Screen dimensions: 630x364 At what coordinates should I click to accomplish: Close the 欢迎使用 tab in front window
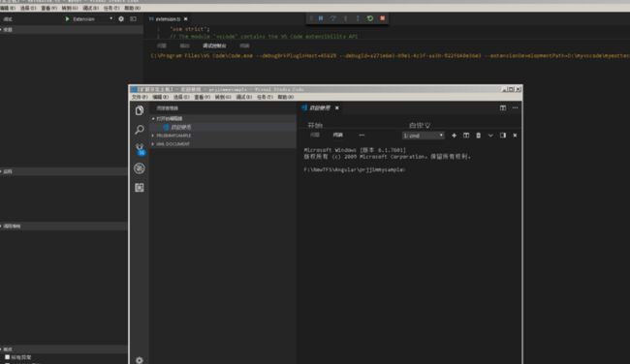pos(337,108)
